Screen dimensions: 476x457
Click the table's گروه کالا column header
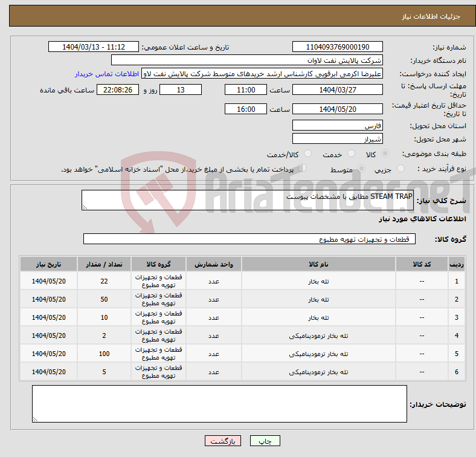click(x=158, y=264)
